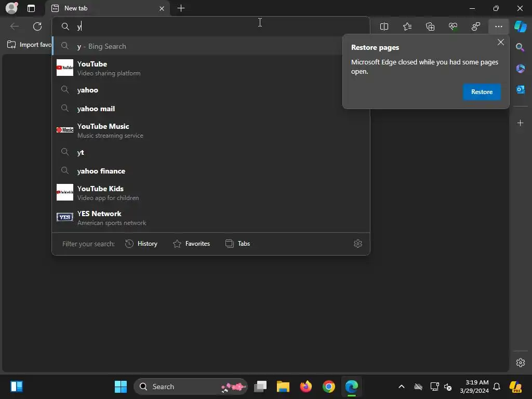Open the Edge profile avatar

pyautogui.click(x=11, y=8)
